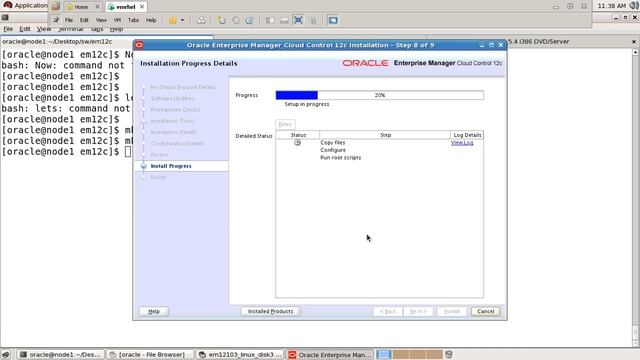Click the disabled Install button
The width and height of the screenshot is (640, 360).
tap(452, 311)
